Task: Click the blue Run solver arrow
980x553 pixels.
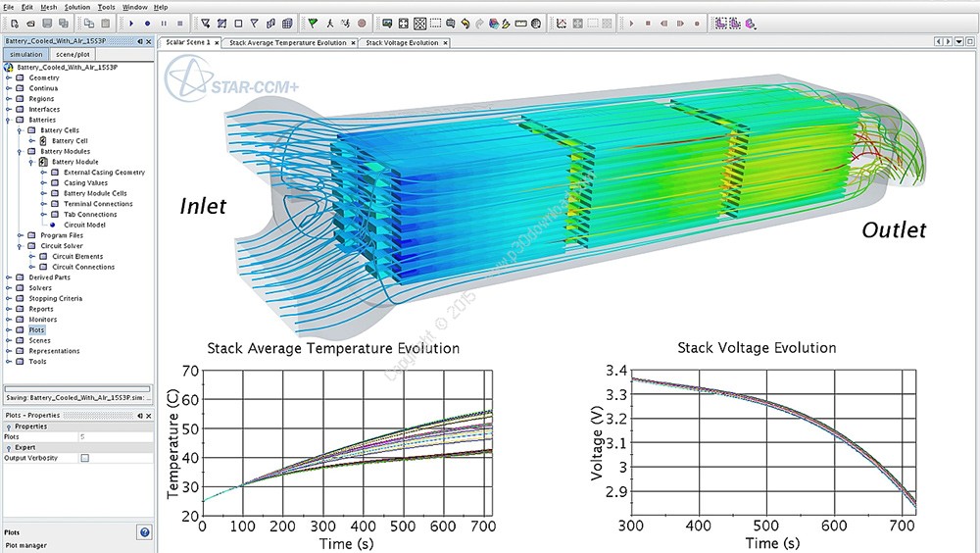Action: 131,24
